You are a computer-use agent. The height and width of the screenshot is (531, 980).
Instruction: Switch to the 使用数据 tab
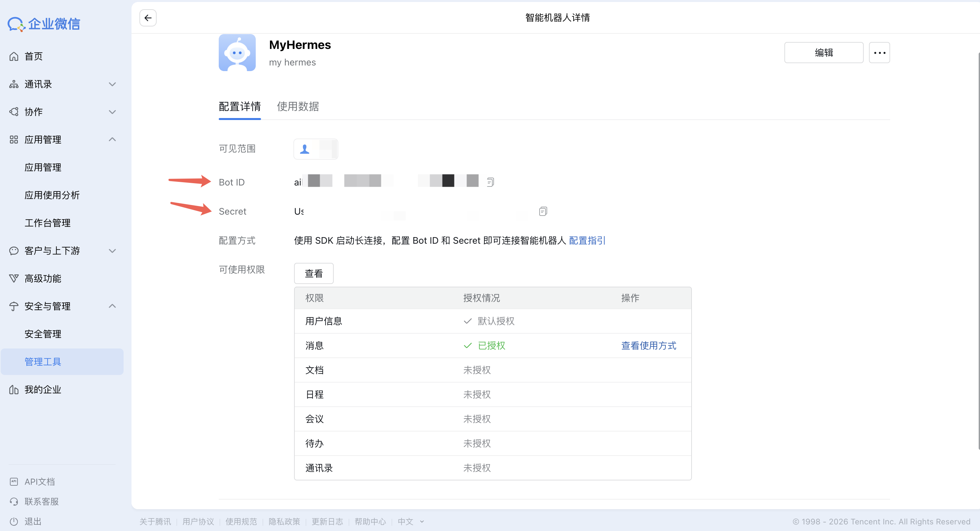click(x=298, y=106)
